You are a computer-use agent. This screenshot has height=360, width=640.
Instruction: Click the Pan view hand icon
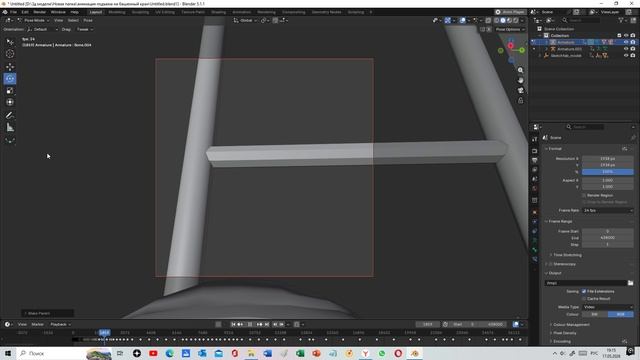(520, 80)
